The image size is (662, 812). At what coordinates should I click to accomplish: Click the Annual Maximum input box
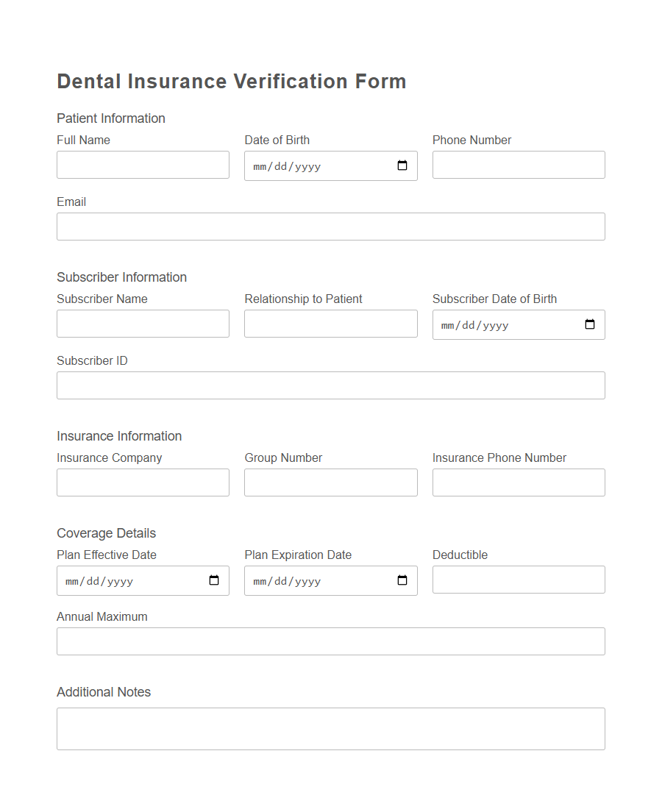330,641
